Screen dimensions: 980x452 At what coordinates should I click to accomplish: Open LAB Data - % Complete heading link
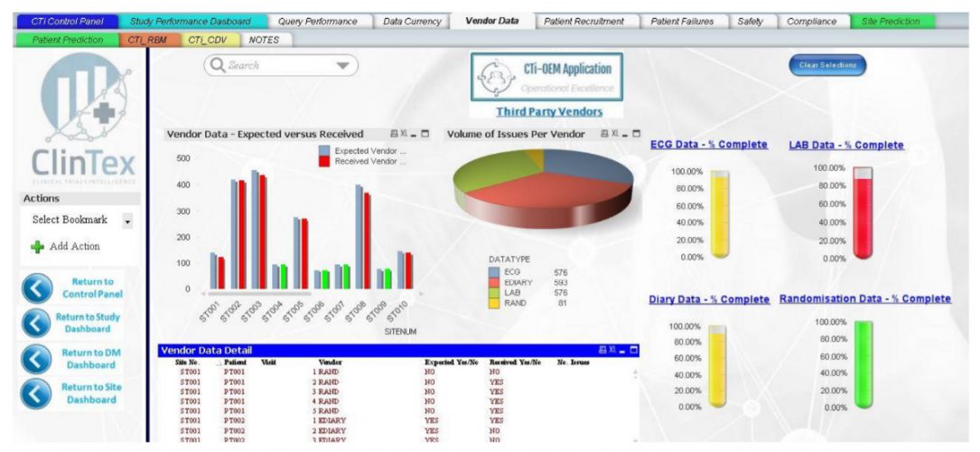coord(846,145)
